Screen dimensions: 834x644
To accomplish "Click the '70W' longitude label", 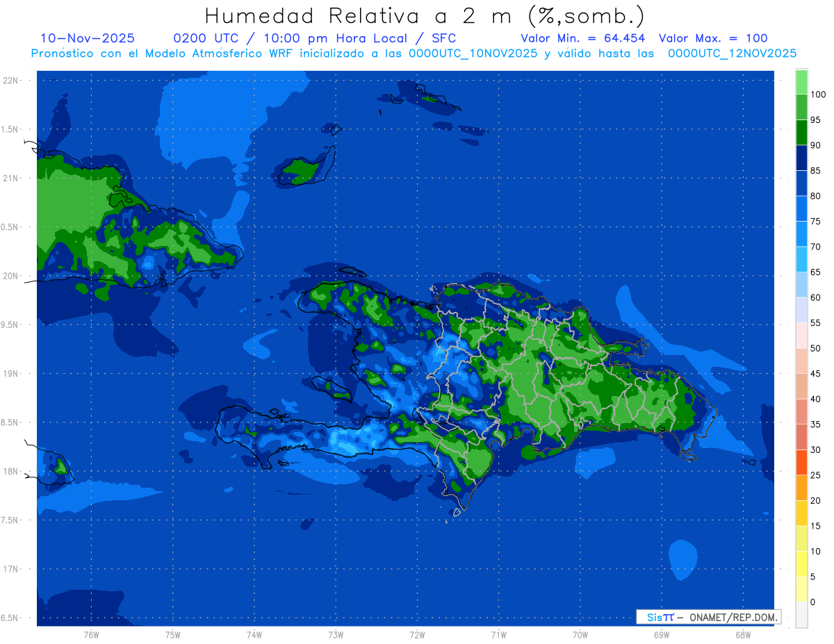I will tap(580, 635).
